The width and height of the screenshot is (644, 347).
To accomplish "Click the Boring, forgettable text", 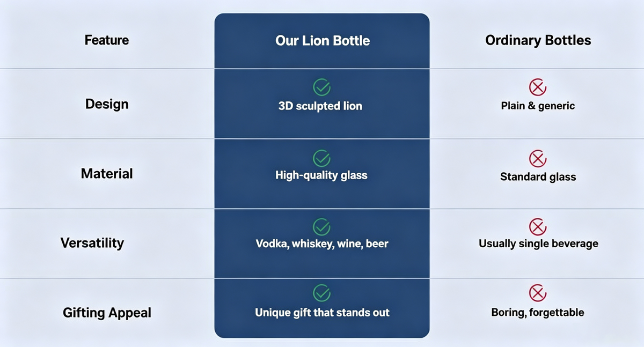I will (538, 312).
